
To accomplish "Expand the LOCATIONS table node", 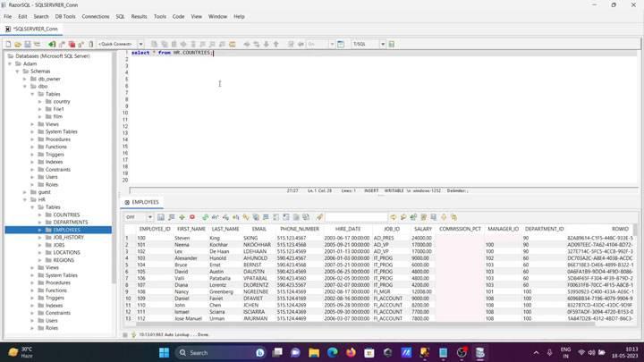I will tap(40, 252).
